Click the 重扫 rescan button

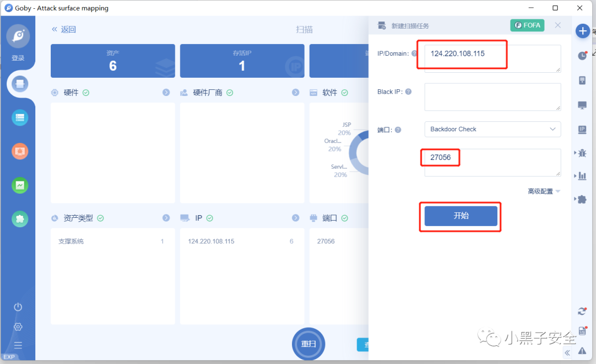[x=308, y=344]
